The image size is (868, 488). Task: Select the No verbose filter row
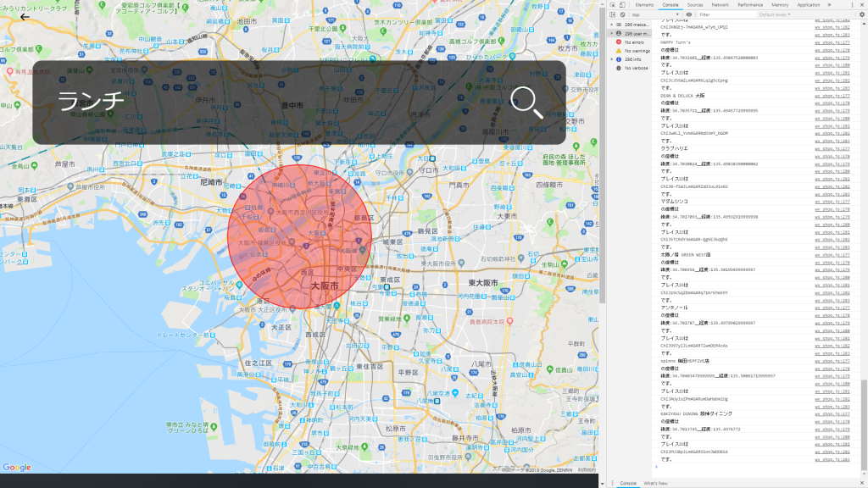[630, 68]
